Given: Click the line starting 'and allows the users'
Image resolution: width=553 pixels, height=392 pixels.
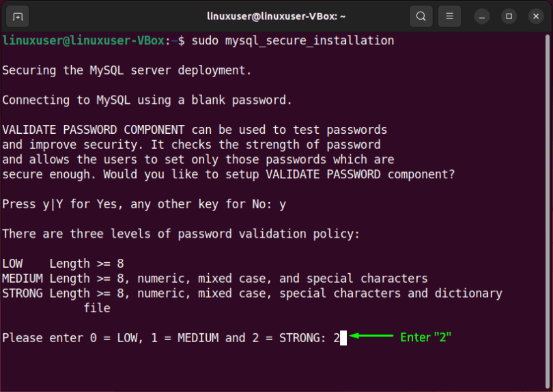Looking at the screenshot, I should click(x=198, y=160).
